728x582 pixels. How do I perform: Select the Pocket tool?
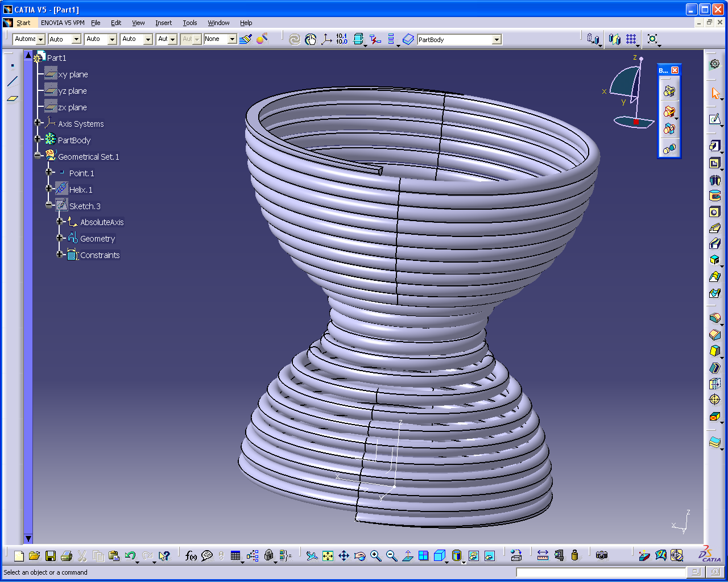pos(715,163)
